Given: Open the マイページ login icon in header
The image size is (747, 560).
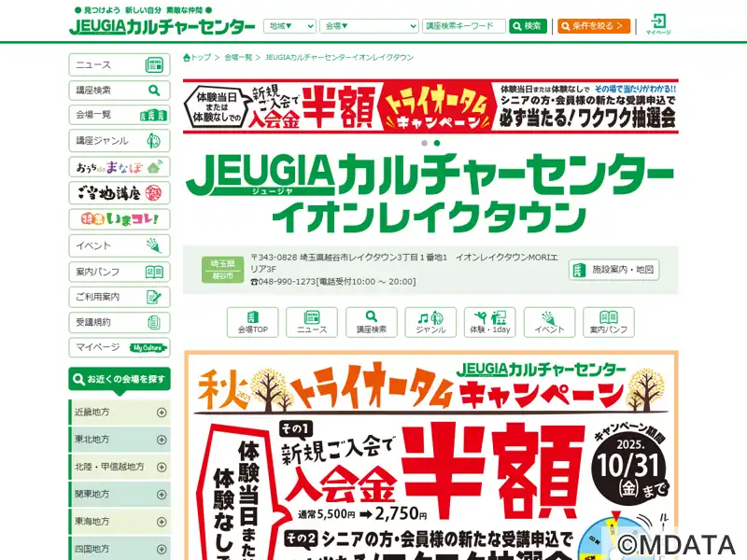Looking at the screenshot, I should click(658, 24).
